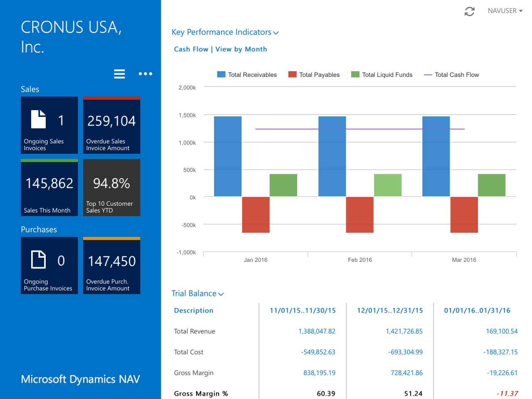This screenshot has width=532, height=399.
Task: Click the Jan 2016 receivables bar
Action: point(227,156)
